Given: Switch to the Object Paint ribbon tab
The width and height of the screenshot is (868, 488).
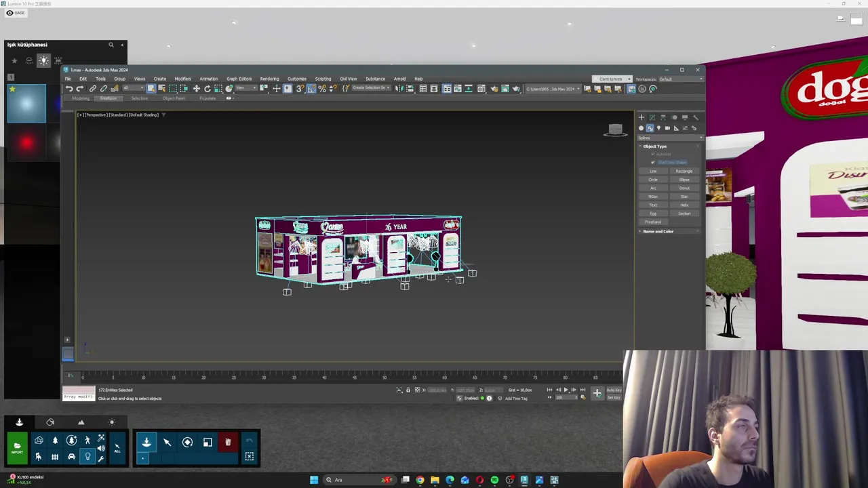Looking at the screenshot, I should click(174, 98).
